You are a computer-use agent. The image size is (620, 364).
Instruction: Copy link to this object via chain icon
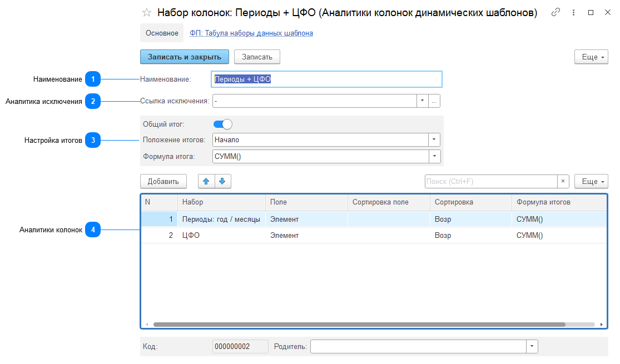coord(555,12)
